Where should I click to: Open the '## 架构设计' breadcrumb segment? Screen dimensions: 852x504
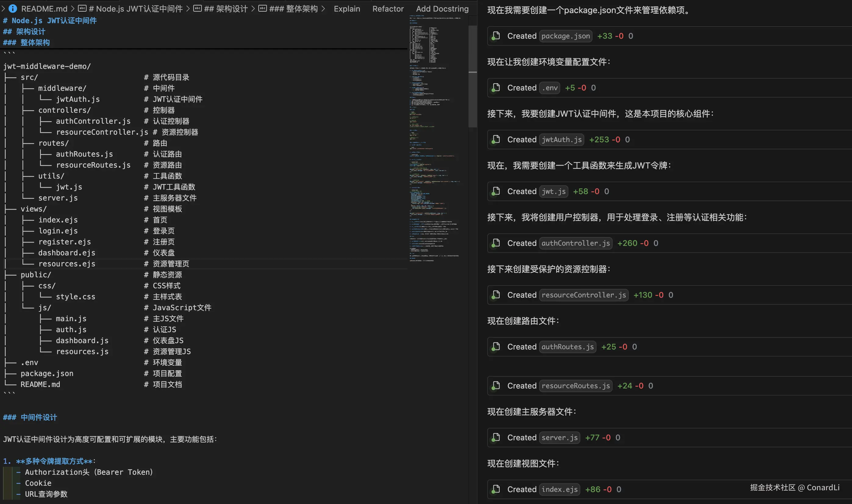(x=226, y=9)
